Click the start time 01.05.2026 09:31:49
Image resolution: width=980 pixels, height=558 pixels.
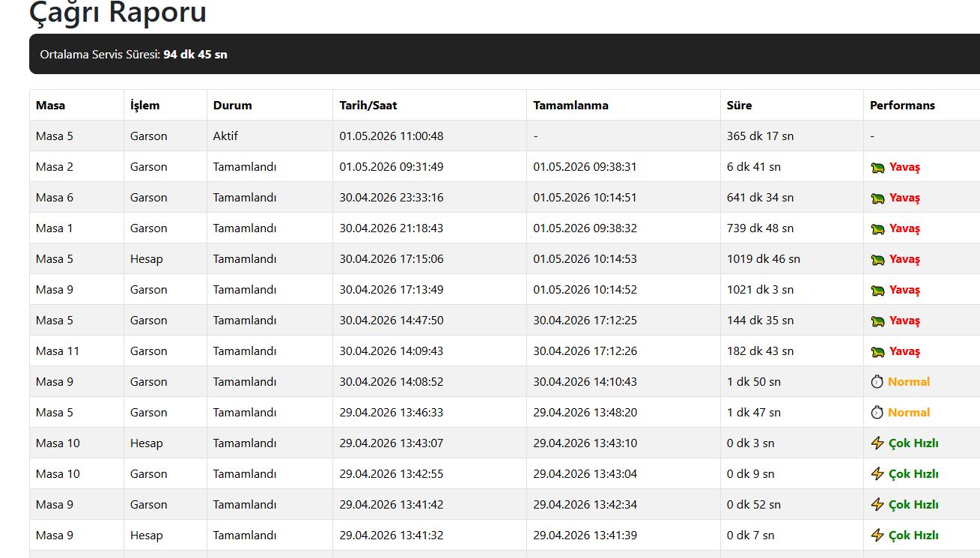click(391, 167)
